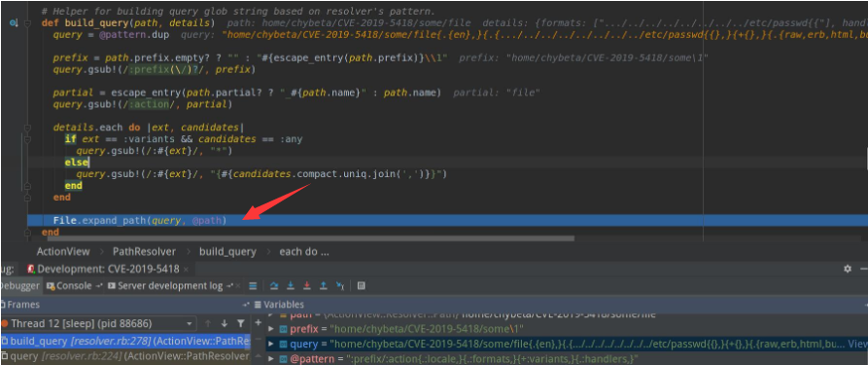This screenshot has width=868, height=365.
Task: Select the query resolver.rb:224 frame
Action: point(125,356)
